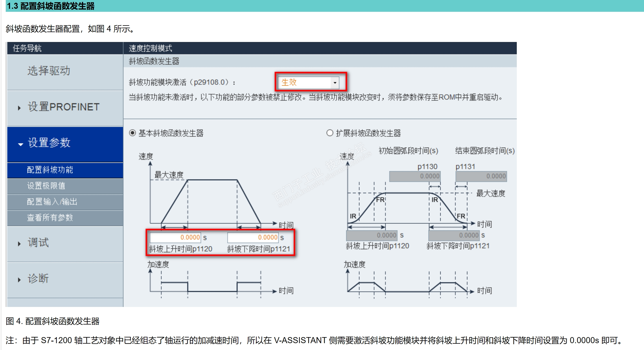
Task: Select 配置斜坡功能 submenu item
Action: tap(50, 170)
